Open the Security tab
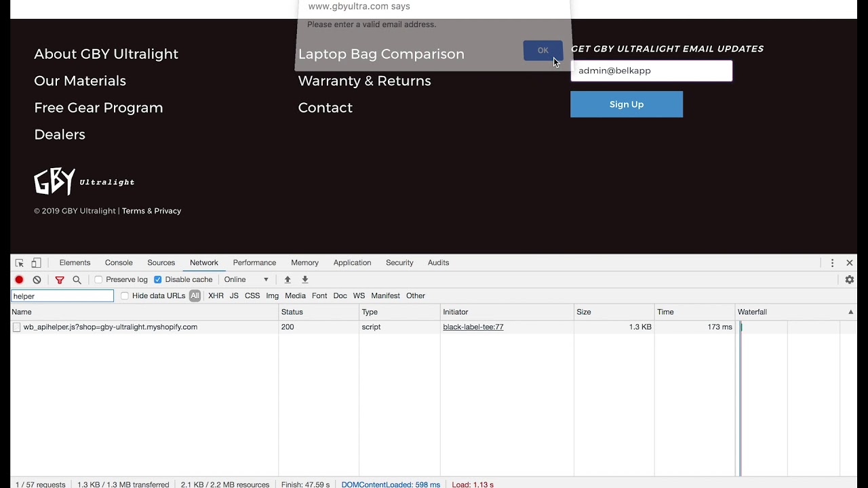This screenshot has height=488, width=868. [x=399, y=262]
